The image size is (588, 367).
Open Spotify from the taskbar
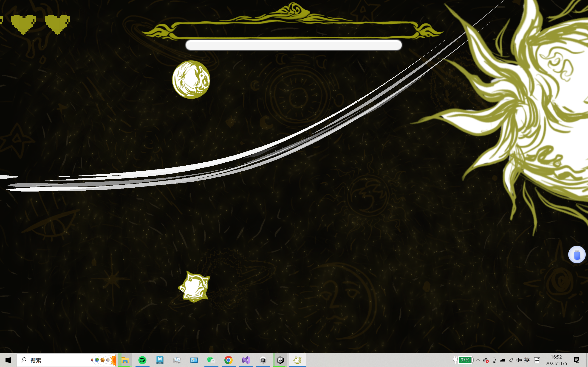[x=142, y=360]
